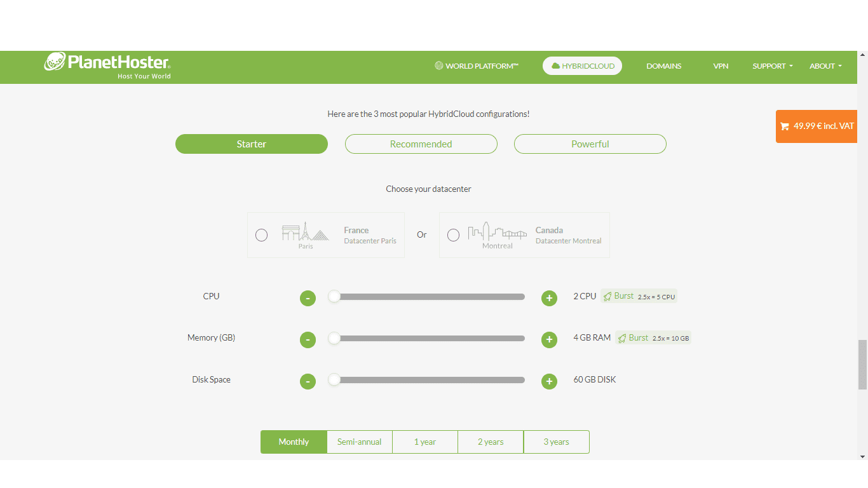Click the '60 GB DISK' value text
868x488 pixels.
595,379
